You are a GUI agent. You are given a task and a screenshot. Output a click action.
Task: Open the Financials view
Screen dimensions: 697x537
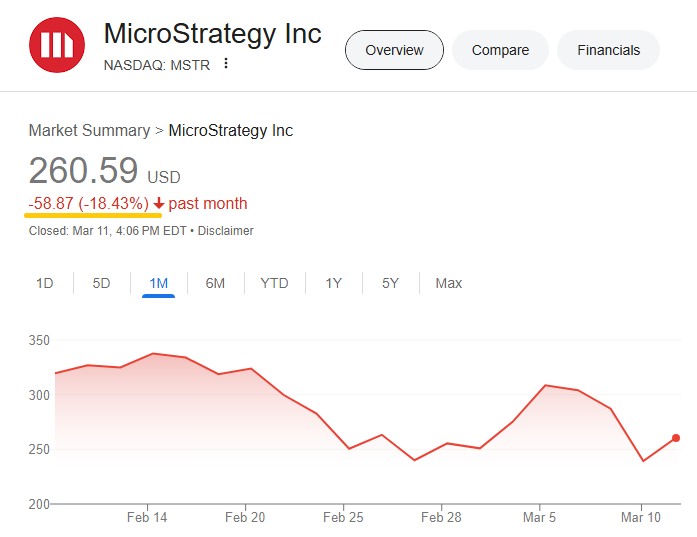tap(608, 50)
